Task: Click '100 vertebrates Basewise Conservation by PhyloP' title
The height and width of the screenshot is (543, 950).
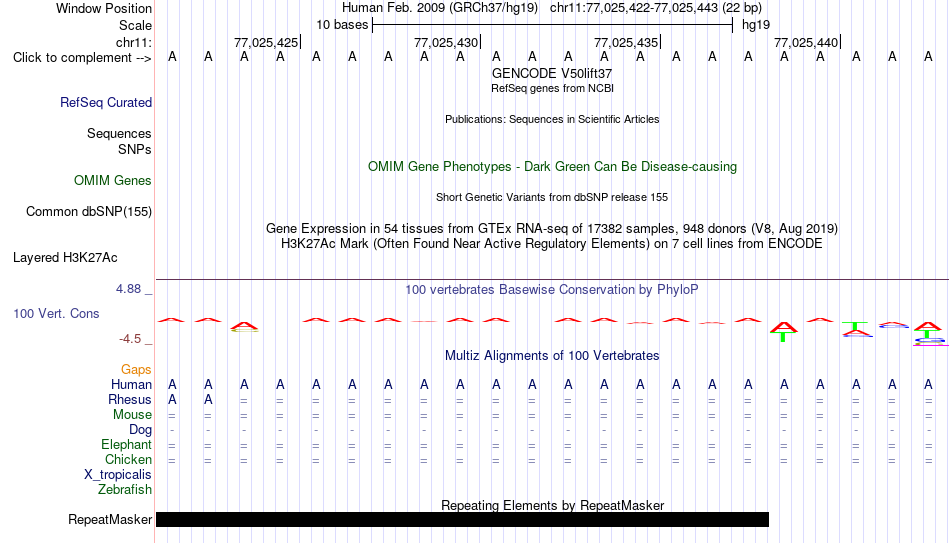Action: 552,290
